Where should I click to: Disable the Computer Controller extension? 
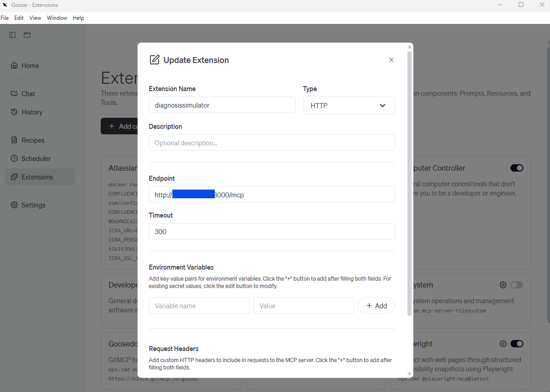[x=516, y=168]
